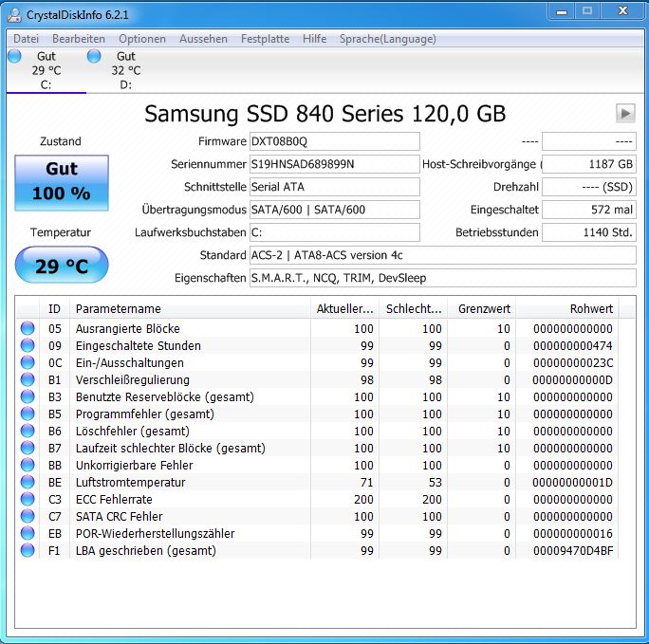Image resolution: width=649 pixels, height=644 pixels.
Task: Select the LBA geschrieben (gesamt) parameter name
Action: (x=146, y=551)
